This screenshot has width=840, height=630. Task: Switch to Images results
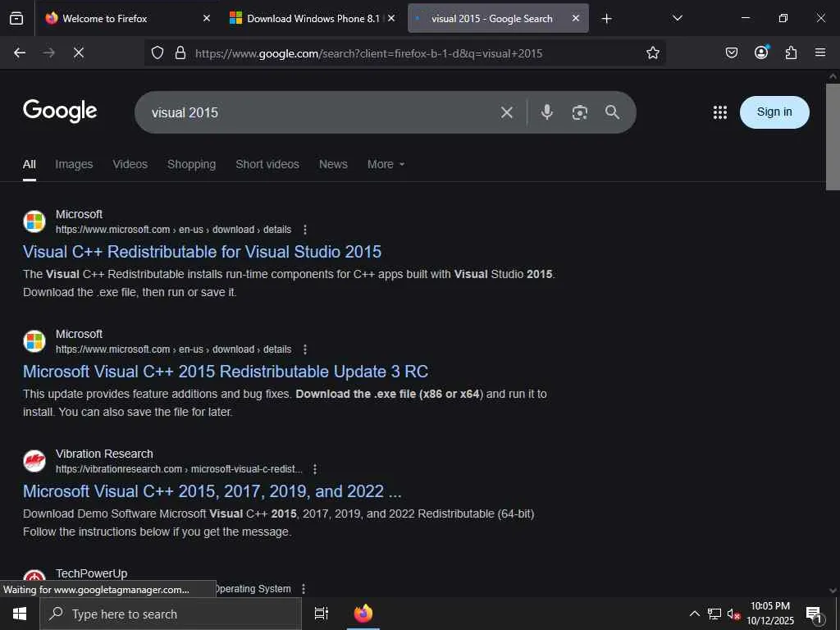tap(74, 164)
